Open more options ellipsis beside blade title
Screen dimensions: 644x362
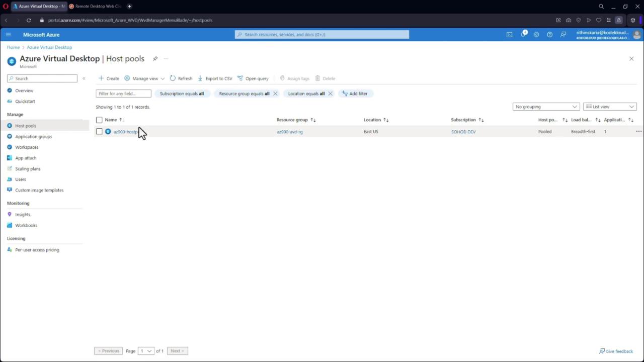pyautogui.click(x=166, y=59)
